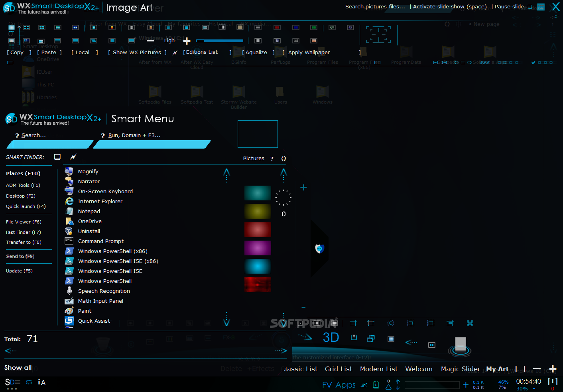Click the Search input bar in Smart Menu
The image size is (563, 392).
click(50, 144)
